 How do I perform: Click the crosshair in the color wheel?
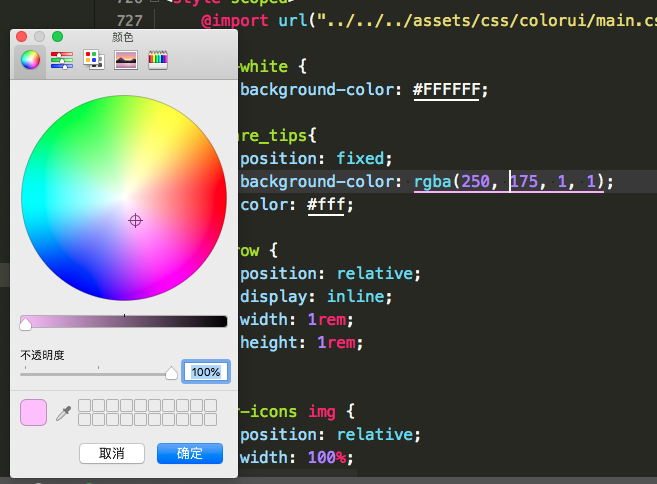pyautogui.click(x=136, y=220)
